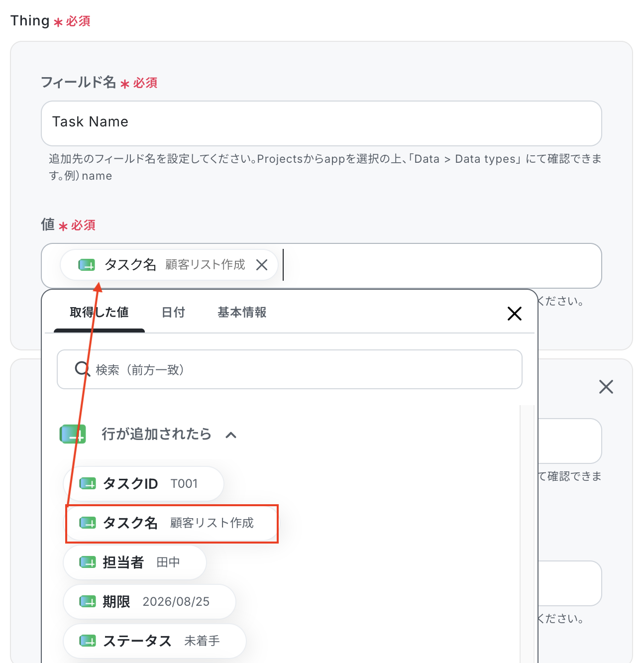Select the 取得した値 tab
The height and width of the screenshot is (663, 644).
click(99, 313)
